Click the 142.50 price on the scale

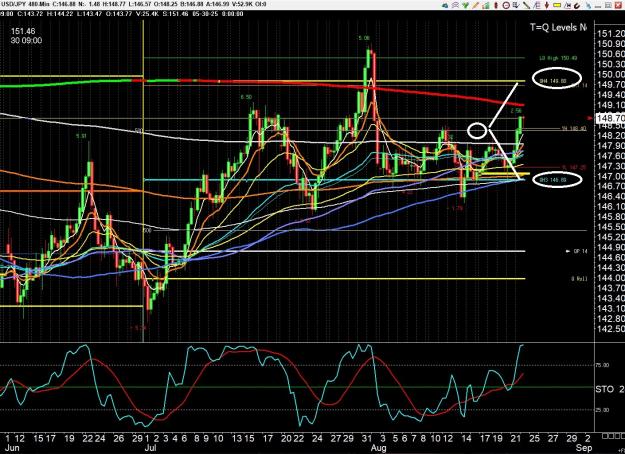pos(611,329)
